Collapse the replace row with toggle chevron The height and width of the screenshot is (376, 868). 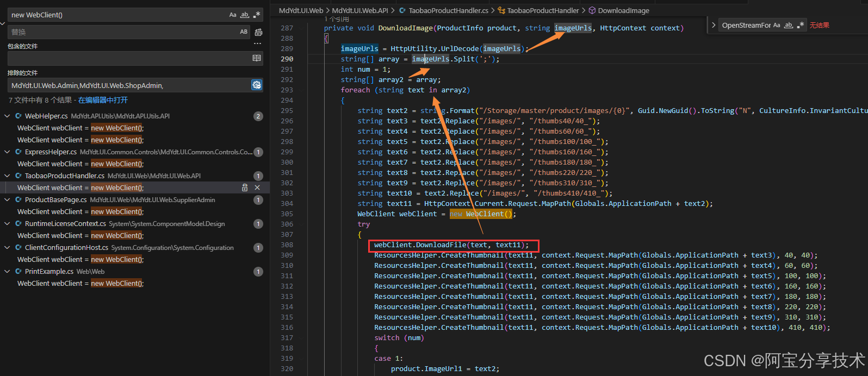point(2,23)
